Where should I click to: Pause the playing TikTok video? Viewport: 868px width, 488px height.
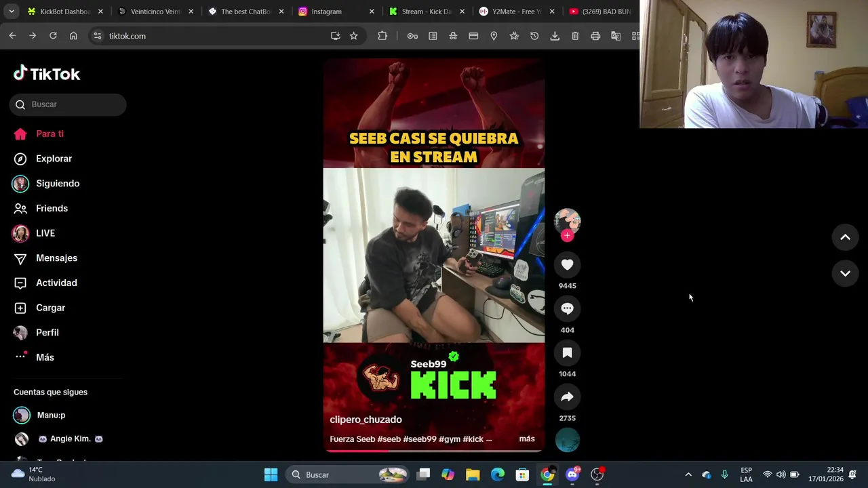click(434, 255)
